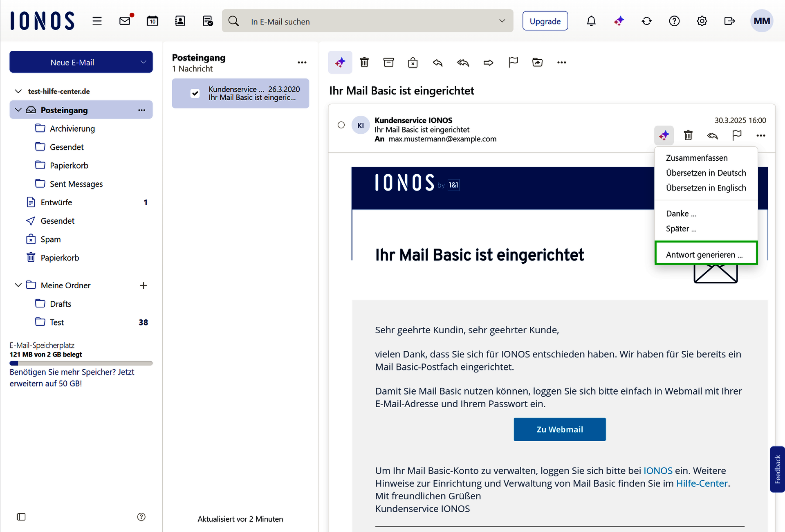
Task: Collapse the test-hilfe-center.de account tree
Action: tap(18, 91)
